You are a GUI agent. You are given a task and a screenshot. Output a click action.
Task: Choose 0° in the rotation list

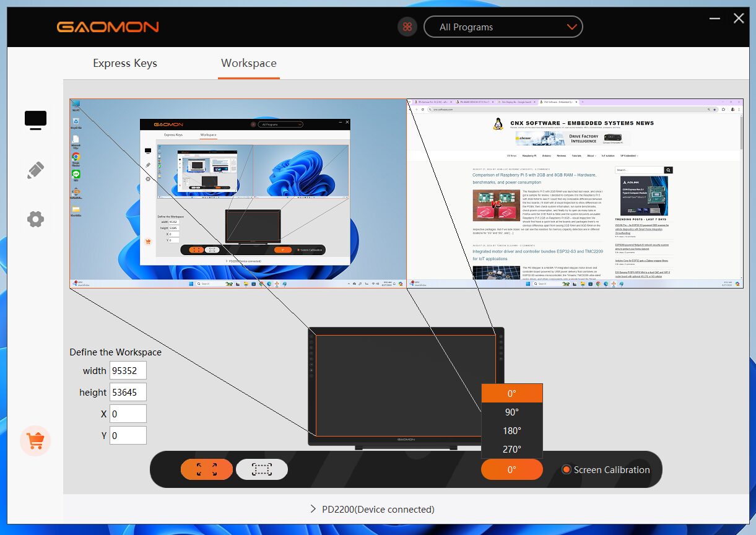tap(511, 393)
